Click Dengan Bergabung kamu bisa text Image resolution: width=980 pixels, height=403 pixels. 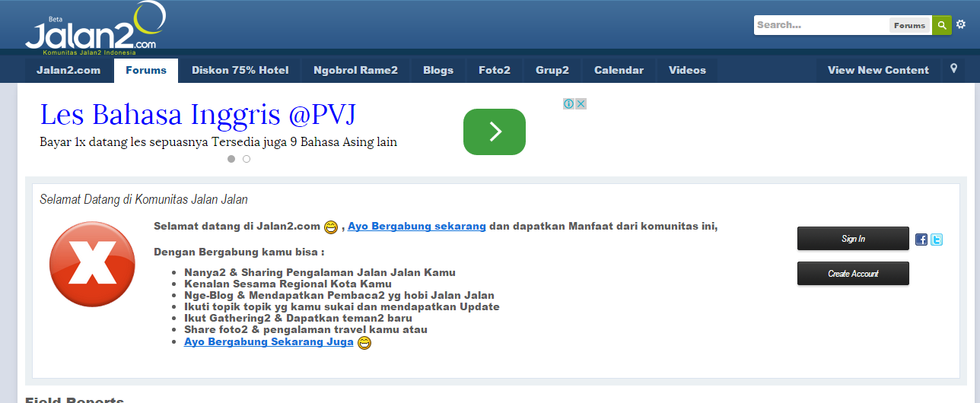click(x=239, y=252)
